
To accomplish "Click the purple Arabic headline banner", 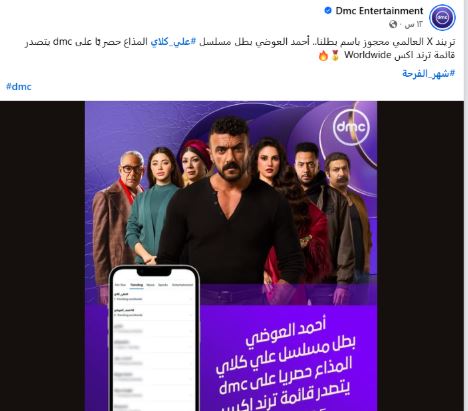I will click(288, 358).
